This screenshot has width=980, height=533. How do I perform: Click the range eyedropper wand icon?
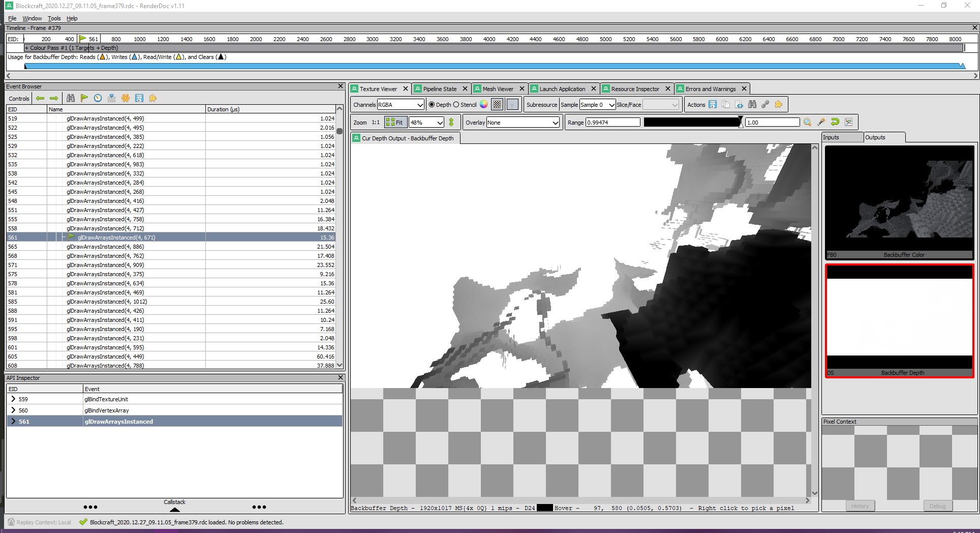821,122
